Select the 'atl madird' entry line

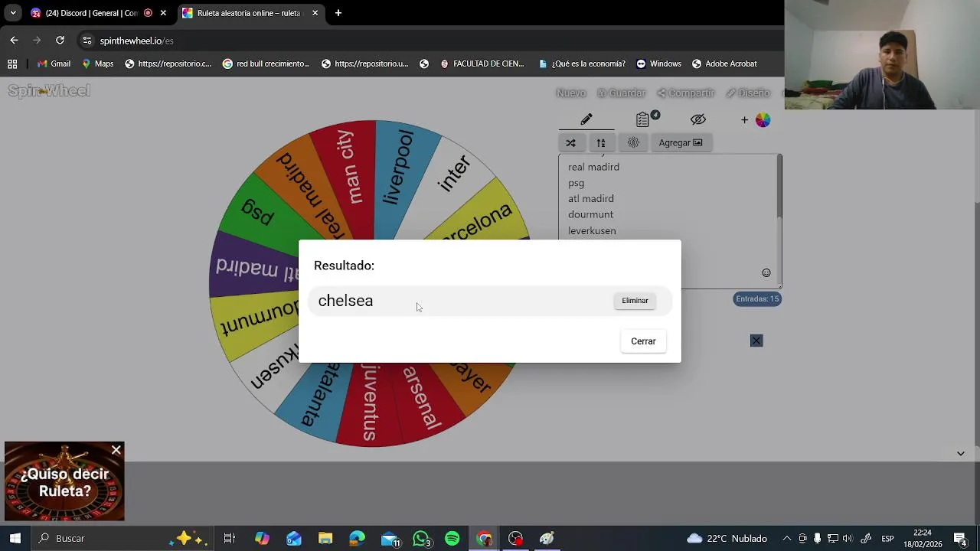pos(590,199)
